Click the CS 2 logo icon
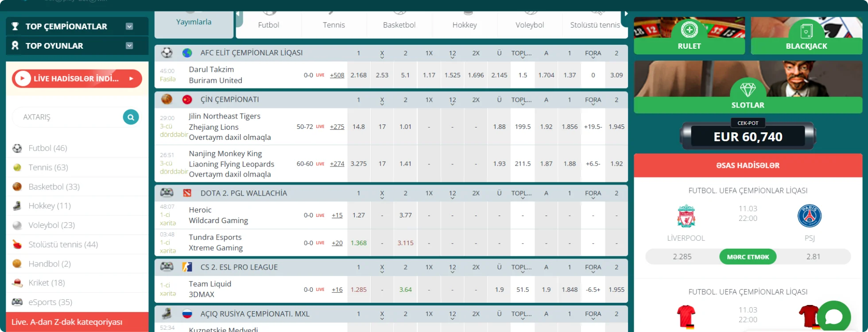The height and width of the screenshot is (332, 868). tap(187, 267)
